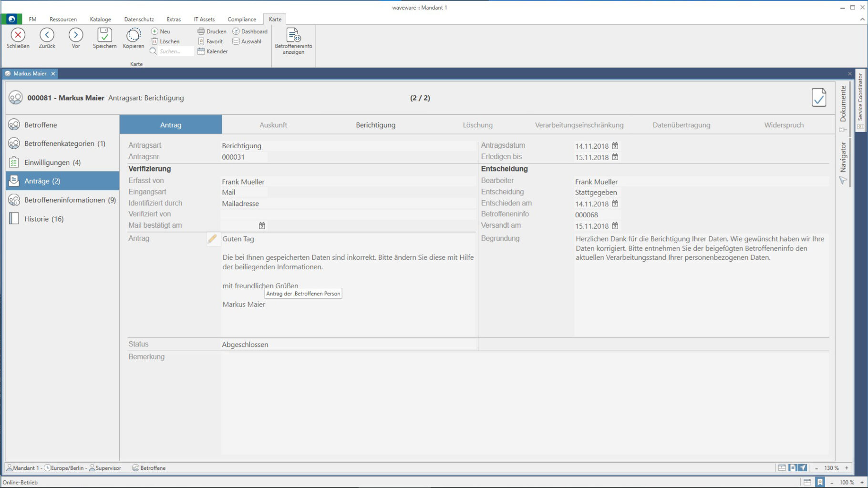Duplicate the record with Kopieren

coord(134,35)
